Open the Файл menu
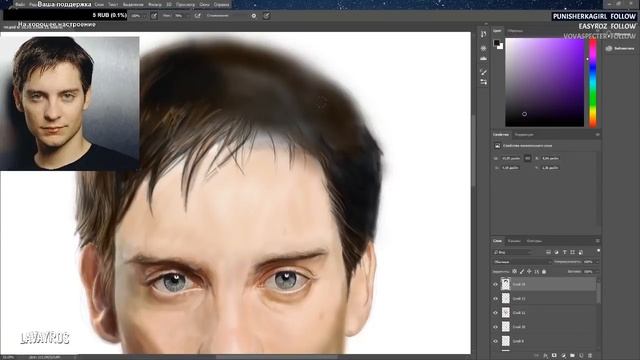The image size is (640, 360). click(x=20, y=4)
